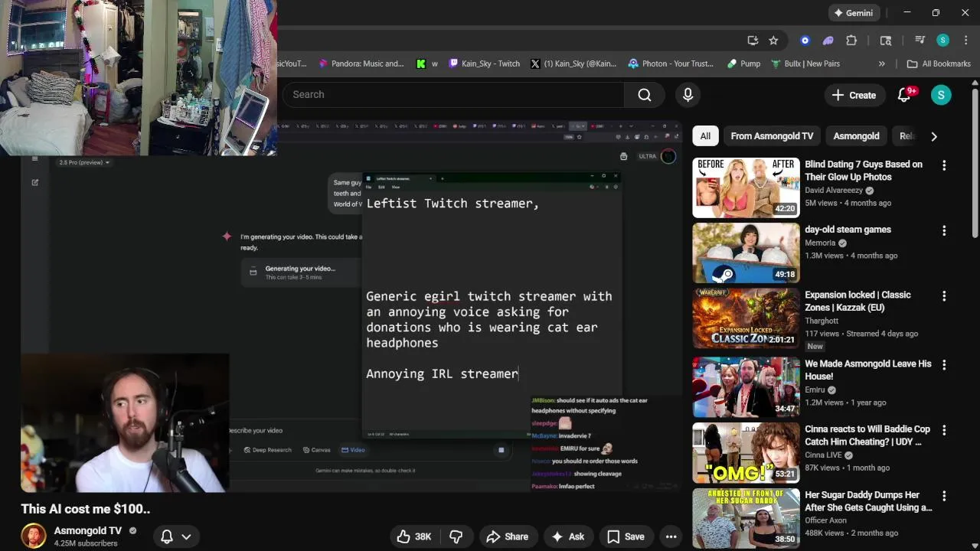Image resolution: width=980 pixels, height=551 pixels.
Task: Open the Bullx | New Pairs bookmark
Action: (805, 64)
